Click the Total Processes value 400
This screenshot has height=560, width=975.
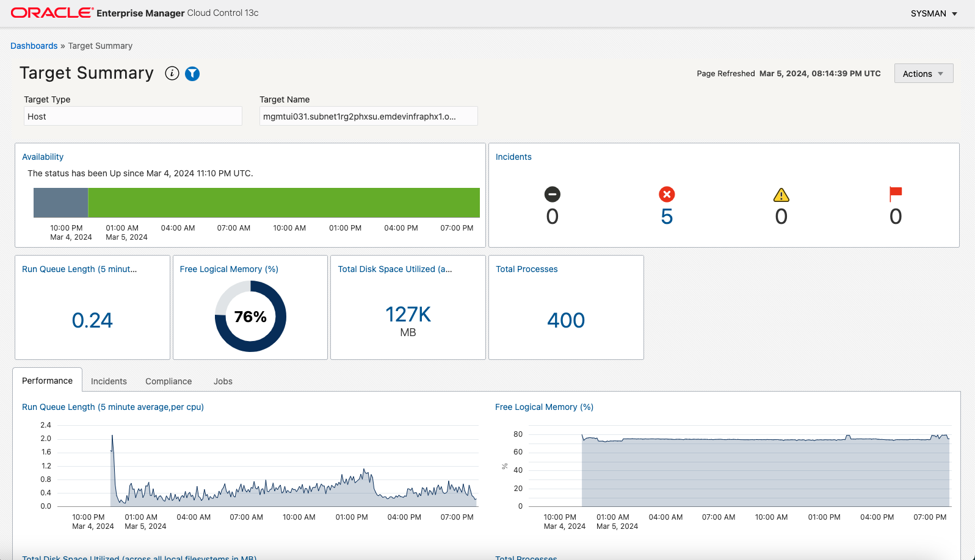tap(566, 320)
